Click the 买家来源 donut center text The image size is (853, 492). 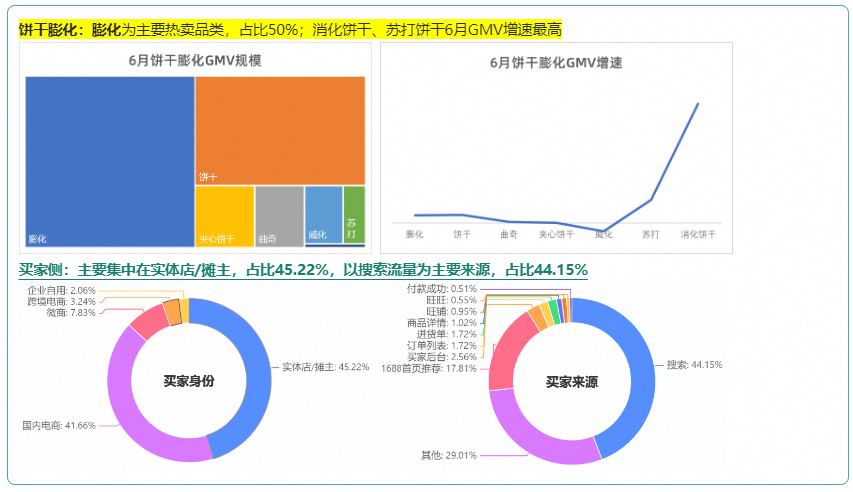(x=571, y=382)
